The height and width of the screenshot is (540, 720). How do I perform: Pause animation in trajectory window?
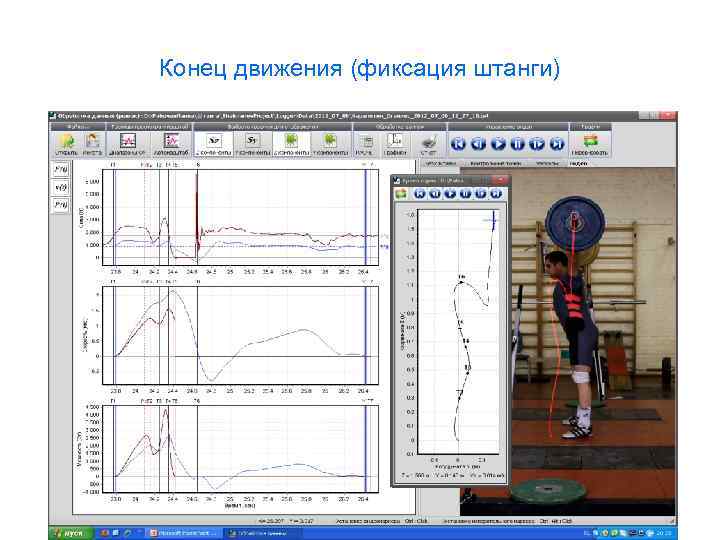pyautogui.click(x=465, y=194)
